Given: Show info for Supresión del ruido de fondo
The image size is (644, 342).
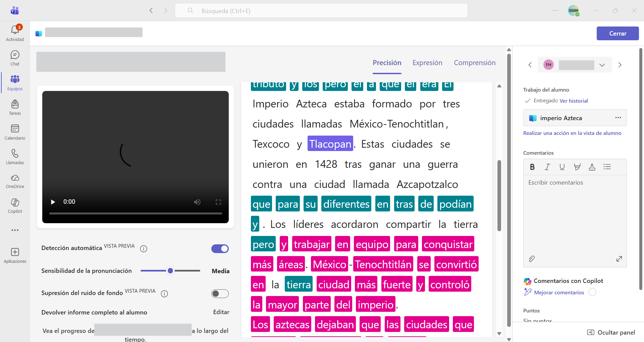Looking at the screenshot, I should click(x=164, y=294).
